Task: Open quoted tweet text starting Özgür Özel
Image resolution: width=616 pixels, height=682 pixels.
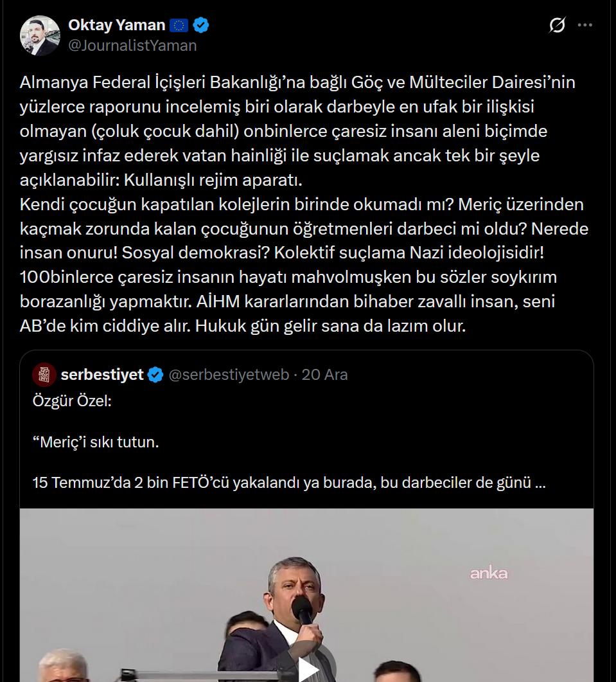Action: [x=72, y=400]
